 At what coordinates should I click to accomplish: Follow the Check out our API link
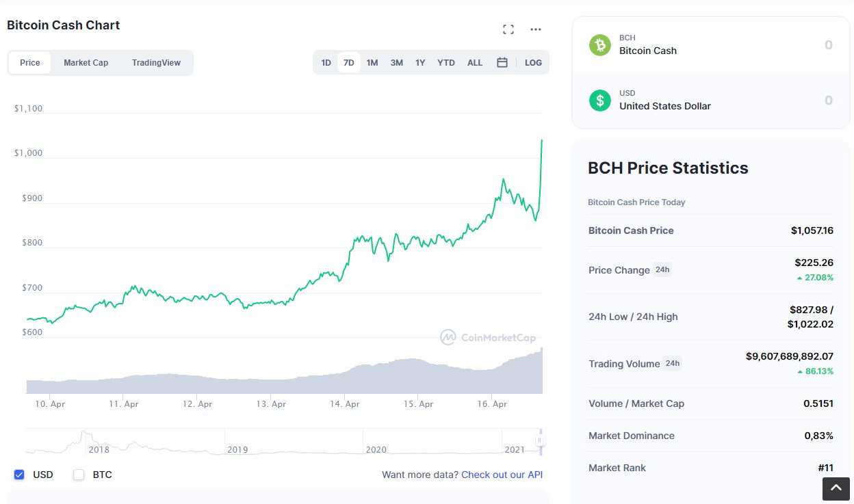[x=502, y=475]
